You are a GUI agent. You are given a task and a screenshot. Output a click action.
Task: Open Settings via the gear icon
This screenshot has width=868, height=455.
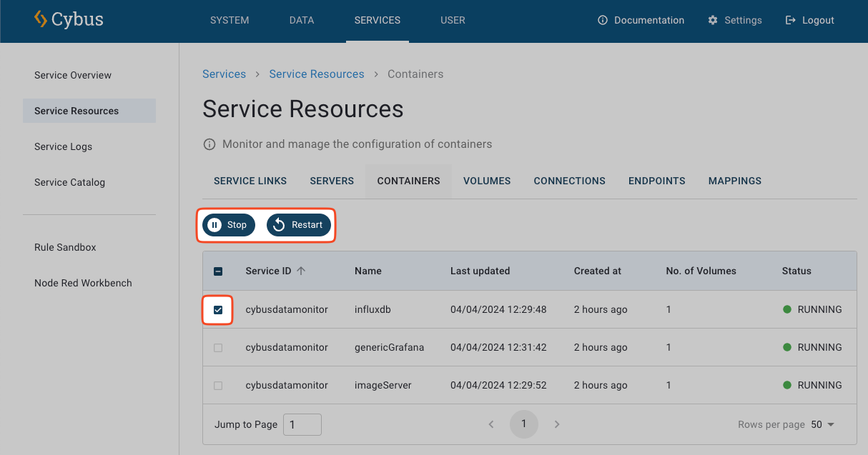pyautogui.click(x=712, y=20)
